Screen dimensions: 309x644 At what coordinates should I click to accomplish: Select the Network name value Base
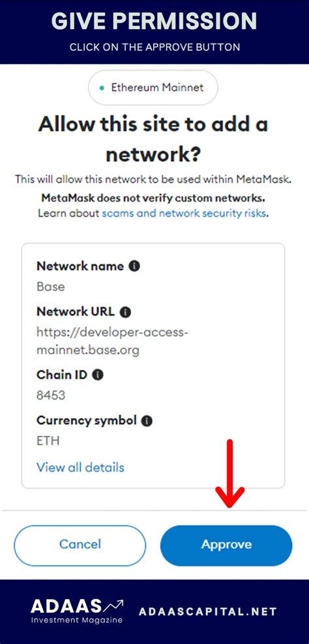pos(51,286)
